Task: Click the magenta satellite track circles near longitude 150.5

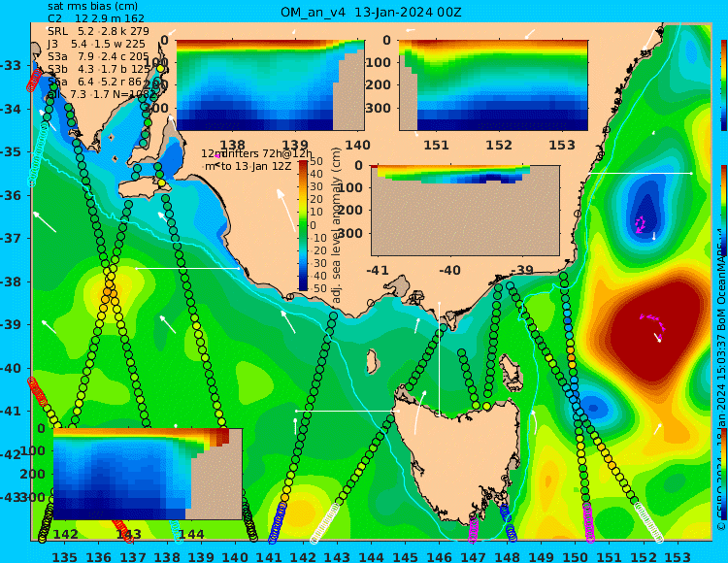Action: pos(588,522)
